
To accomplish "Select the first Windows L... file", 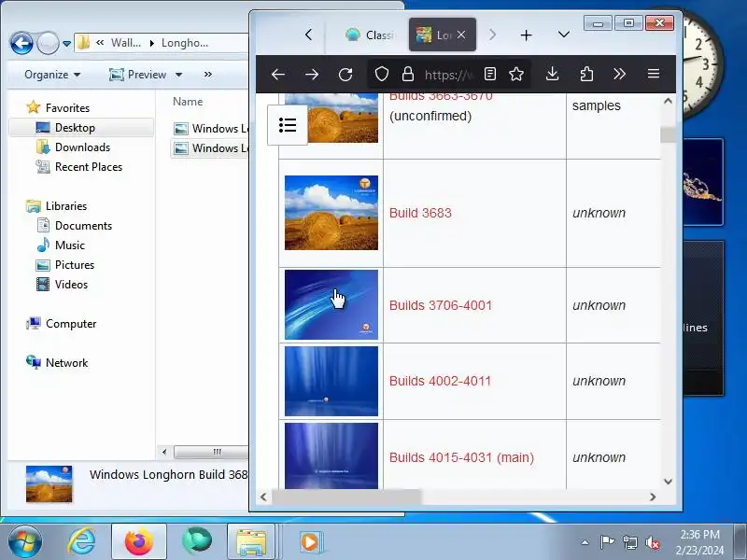I will tap(211, 129).
